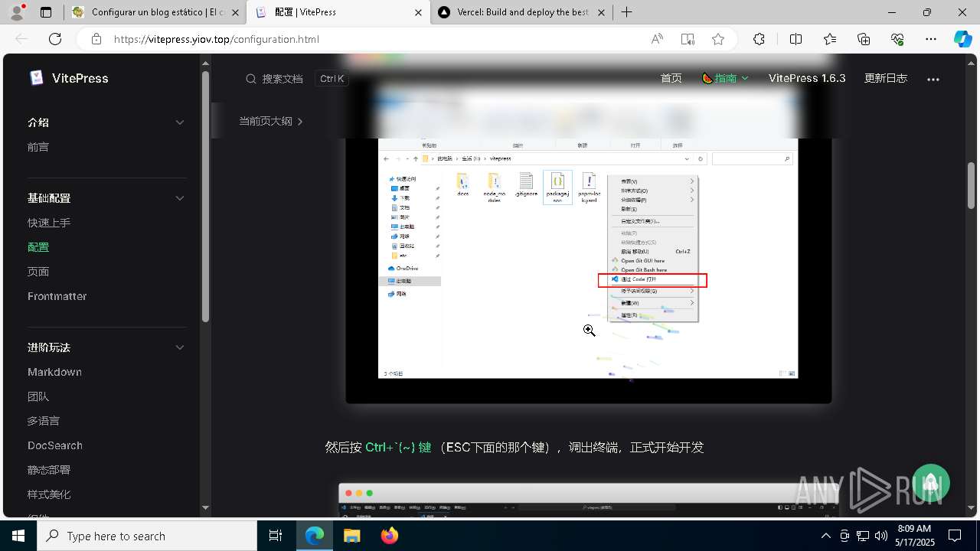Open Markdown sidebar page

(x=54, y=372)
